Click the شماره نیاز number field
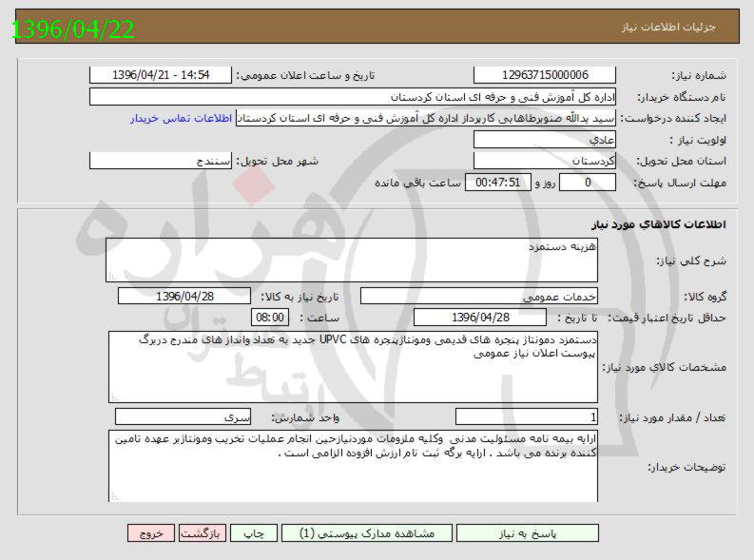 point(544,75)
